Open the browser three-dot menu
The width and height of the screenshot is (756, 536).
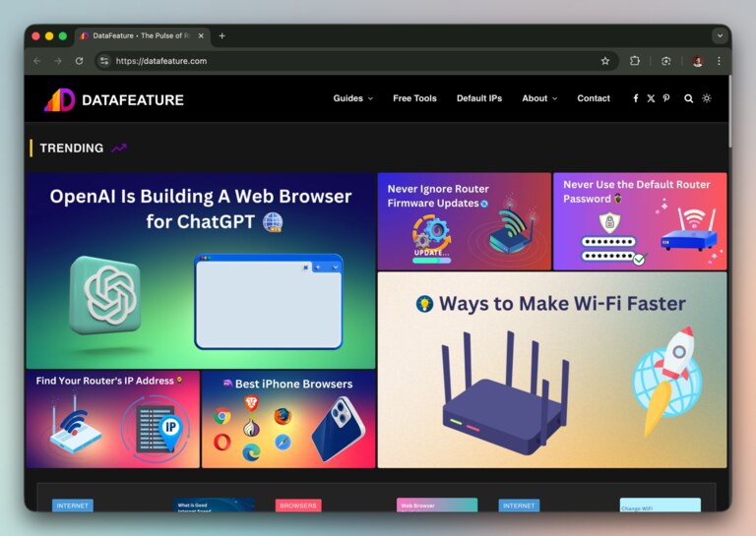(719, 61)
